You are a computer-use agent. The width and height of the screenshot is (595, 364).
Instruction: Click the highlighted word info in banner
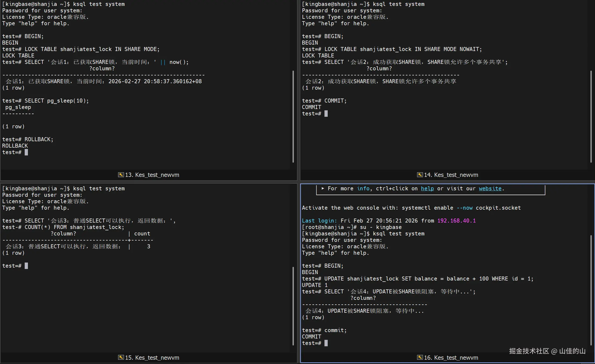363,188
